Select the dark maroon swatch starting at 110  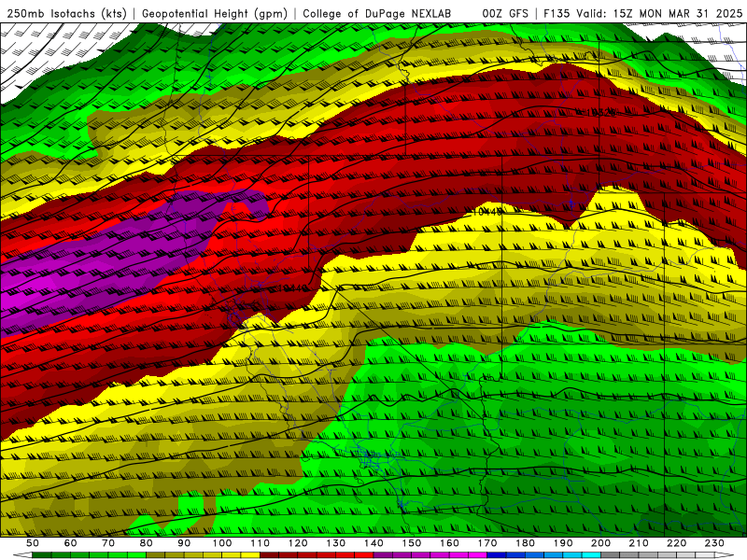269,554
